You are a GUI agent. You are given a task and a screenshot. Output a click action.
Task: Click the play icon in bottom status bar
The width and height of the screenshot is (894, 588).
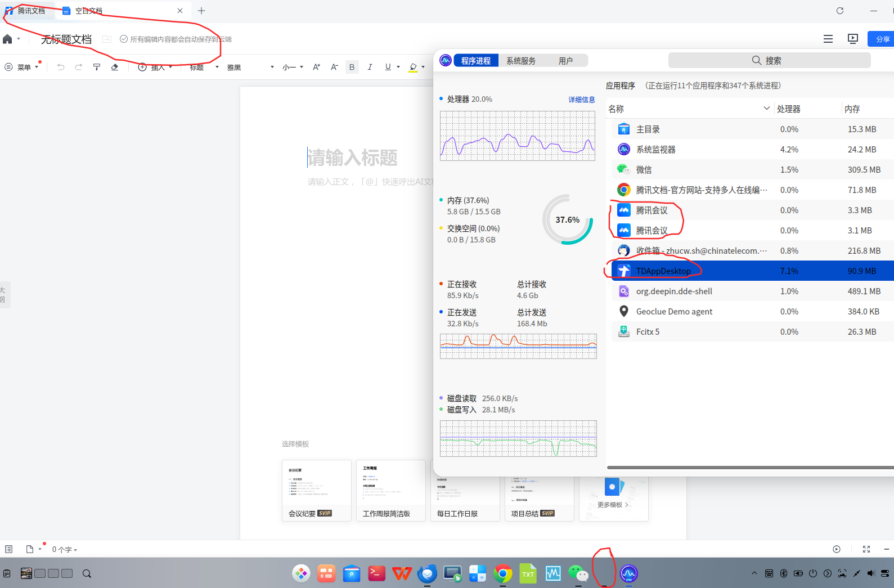(x=837, y=549)
